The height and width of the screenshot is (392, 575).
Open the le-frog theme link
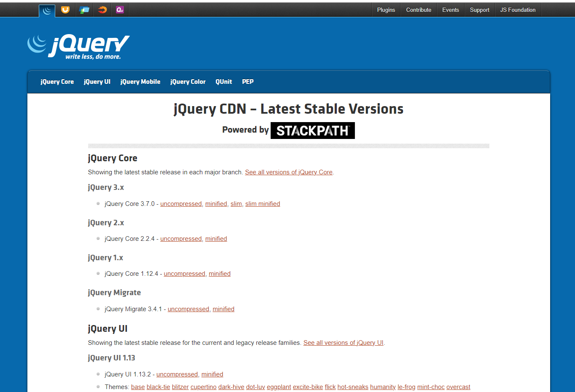[x=406, y=387]
